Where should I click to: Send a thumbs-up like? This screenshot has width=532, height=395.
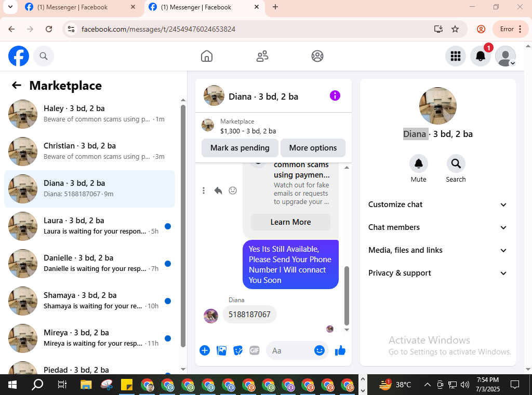coord(340,350)
